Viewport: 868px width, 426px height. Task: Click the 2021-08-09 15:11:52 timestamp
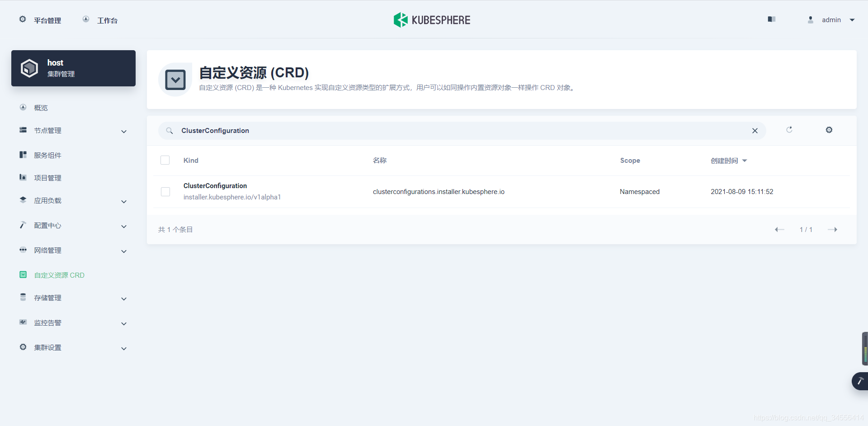coord(742,192)
